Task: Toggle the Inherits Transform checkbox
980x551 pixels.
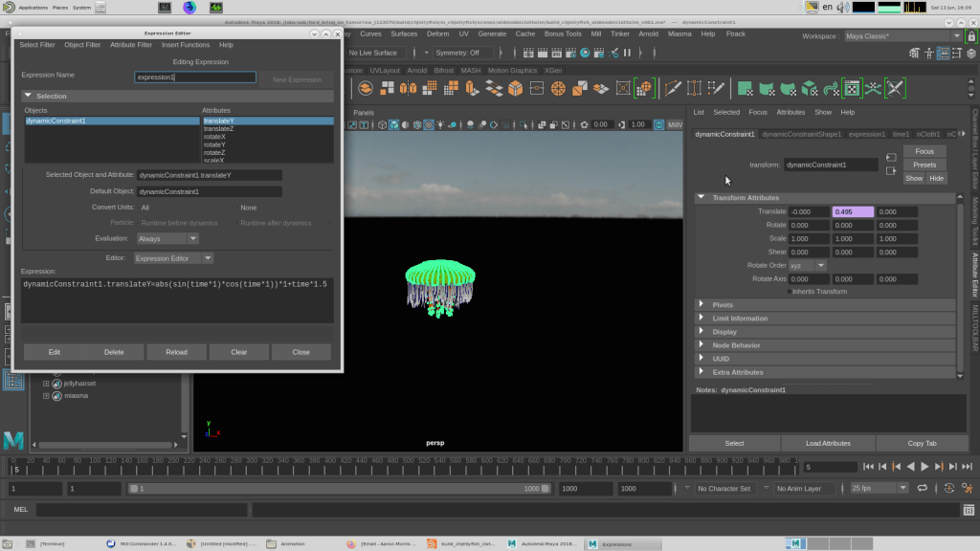Action: coord(790,292)
